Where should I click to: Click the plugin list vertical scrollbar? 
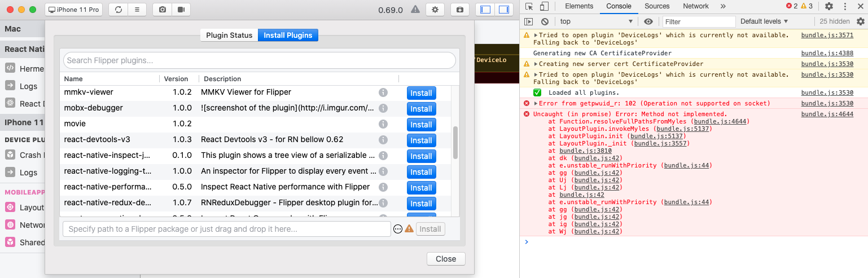(x=455, y=142)
